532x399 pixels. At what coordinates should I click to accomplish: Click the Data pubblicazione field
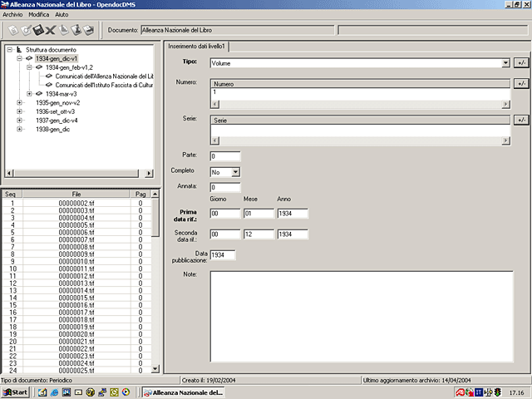pyautogui.click(x=223, y=255)
